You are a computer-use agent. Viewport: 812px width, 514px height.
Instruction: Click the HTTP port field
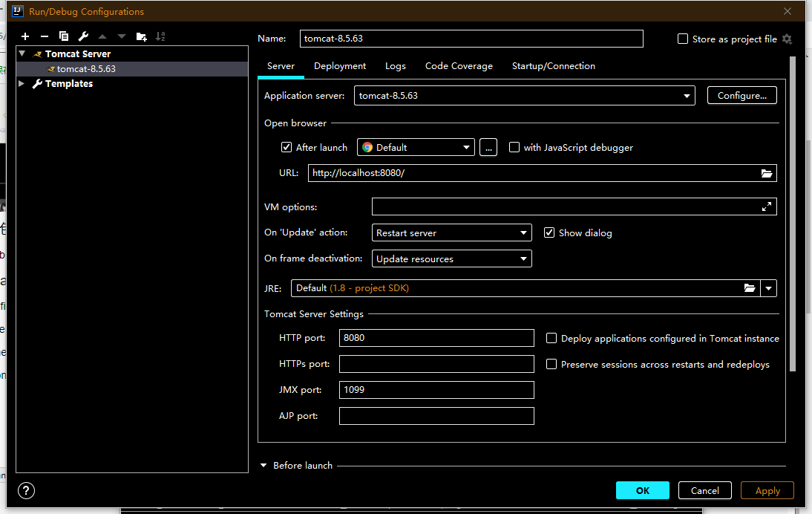pos(436,338)
